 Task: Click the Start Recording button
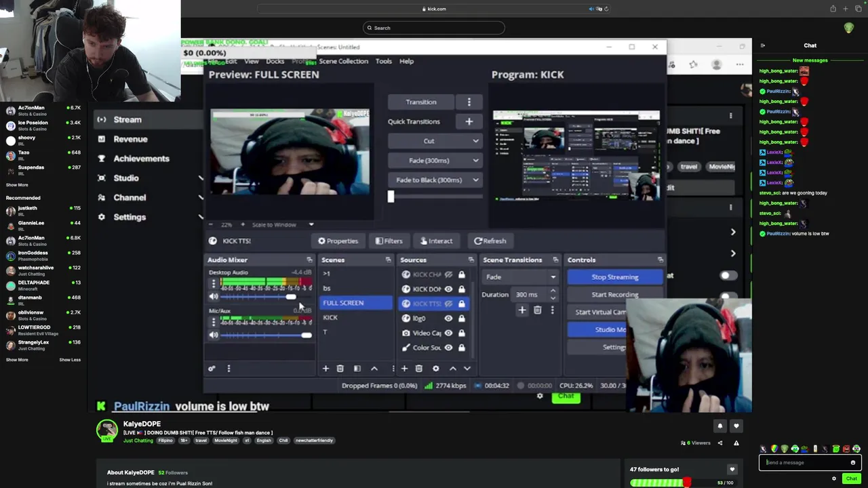[614, 294]
